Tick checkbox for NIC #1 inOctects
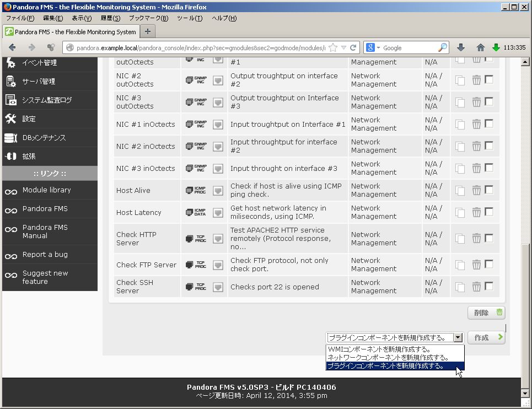The image size is (532, 409). (489, 124)
